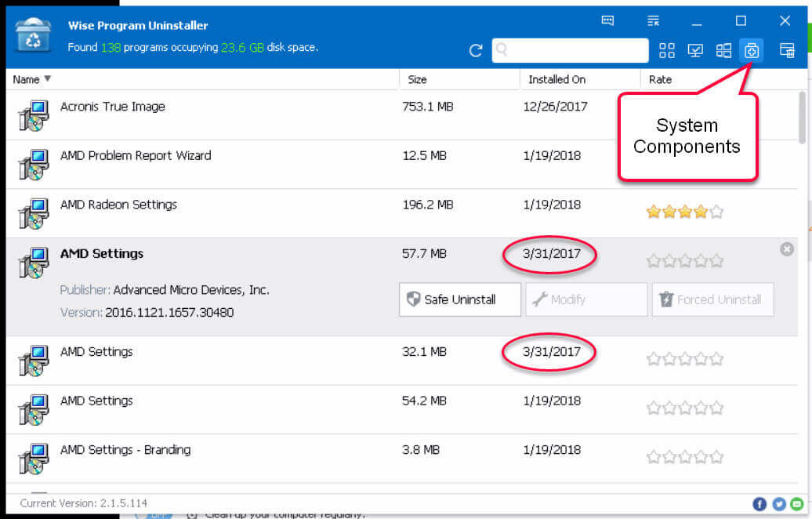This screenshot has height=519, width=812.
Task: Sort programs by the Size column
Action: point(417,80)
